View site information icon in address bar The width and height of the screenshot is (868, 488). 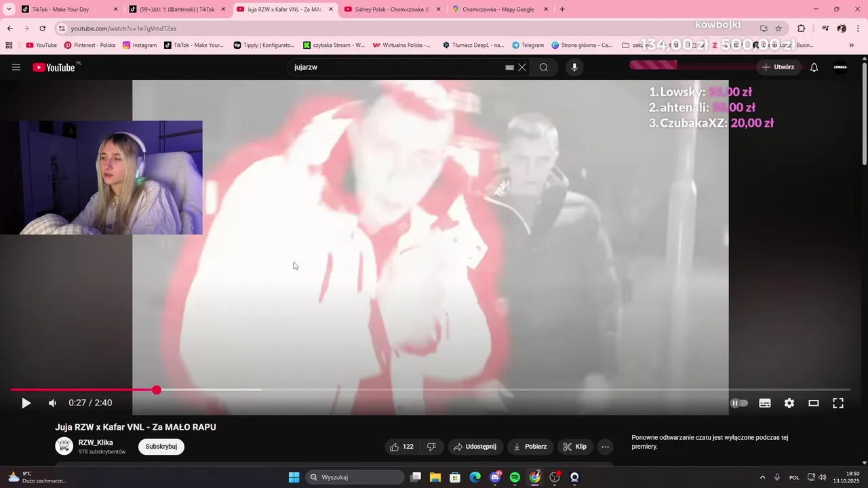(x=62, y=28)
